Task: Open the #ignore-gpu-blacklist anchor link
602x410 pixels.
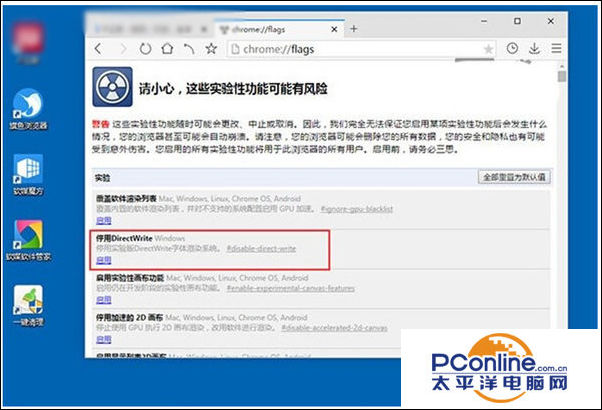Action: [x=357, y=209]
